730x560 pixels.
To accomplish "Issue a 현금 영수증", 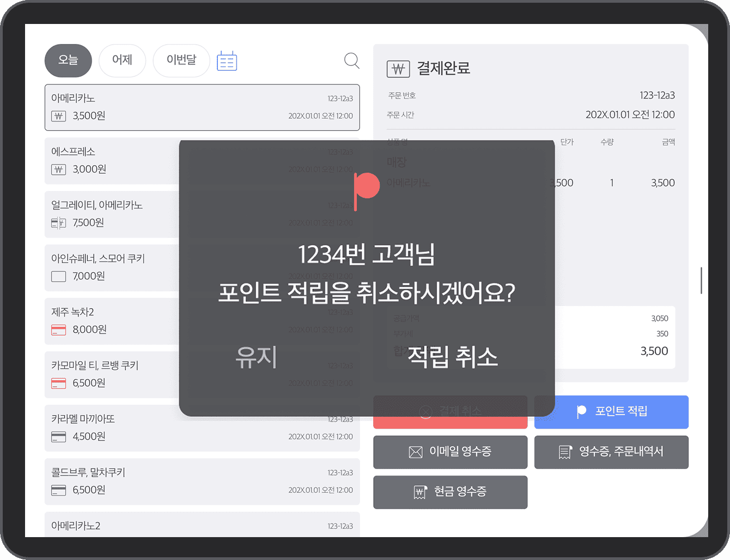I will (x=450, y=492).
